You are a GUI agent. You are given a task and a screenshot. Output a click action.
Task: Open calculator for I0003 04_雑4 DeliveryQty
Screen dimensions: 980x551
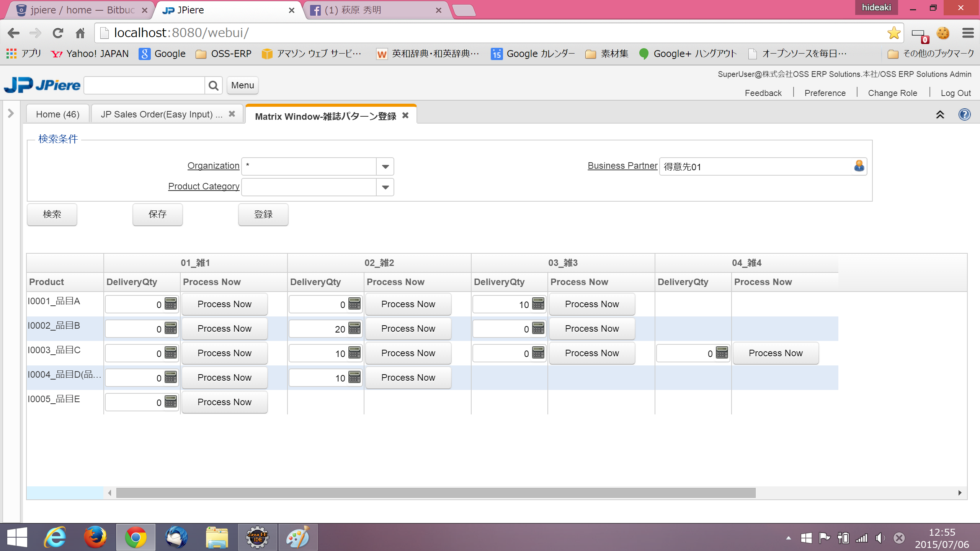722,353
